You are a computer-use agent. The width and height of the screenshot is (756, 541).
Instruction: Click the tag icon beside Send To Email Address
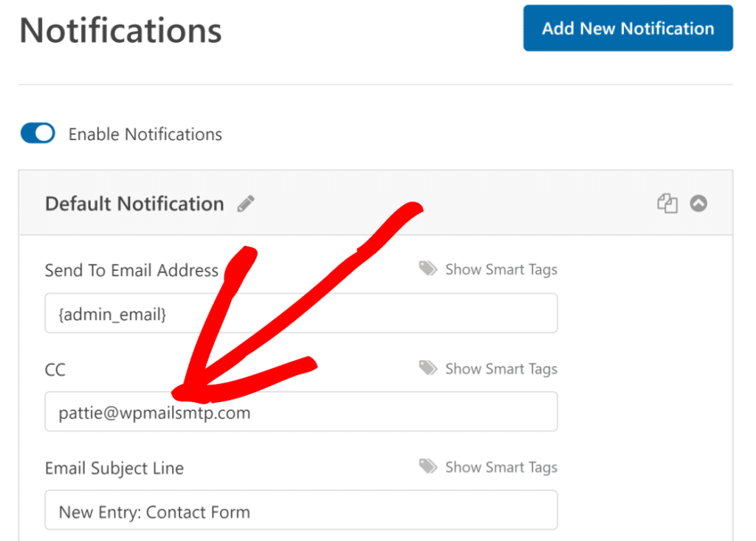click(x=428, y=269)
